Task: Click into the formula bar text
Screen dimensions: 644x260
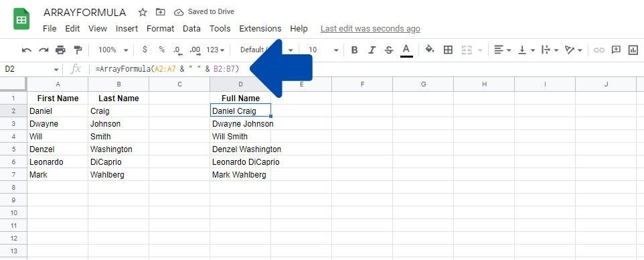Action: point(167,69)
